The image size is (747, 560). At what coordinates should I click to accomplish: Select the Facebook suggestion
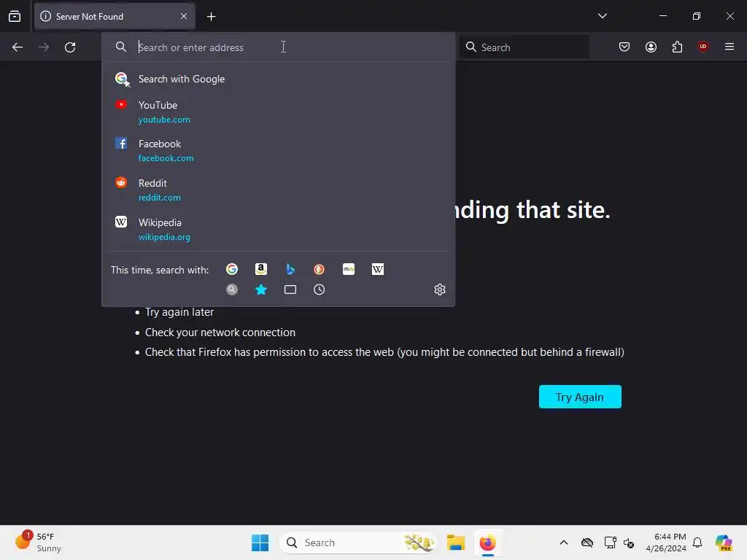[278, 150]
